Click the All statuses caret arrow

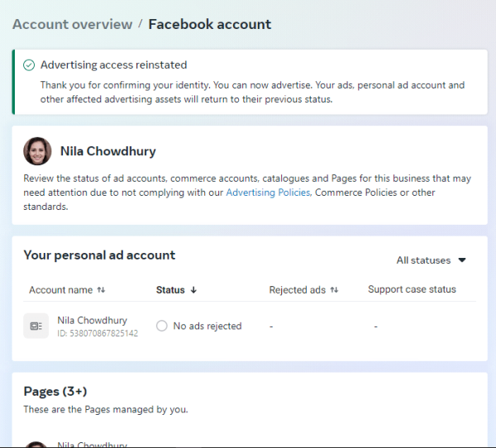tap(462, 260)
